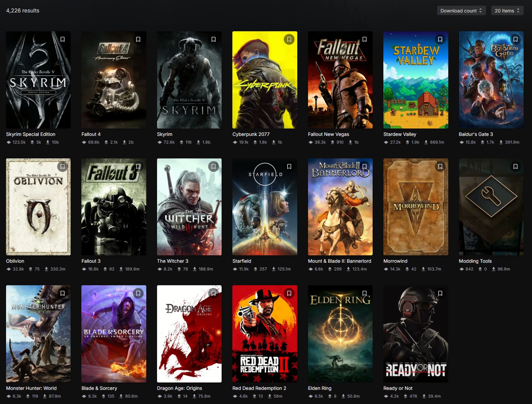This screenshot has height=404, width=532.
Task: Click Blade & Sorcery 80.6m downloads
Action: [128, 396]
